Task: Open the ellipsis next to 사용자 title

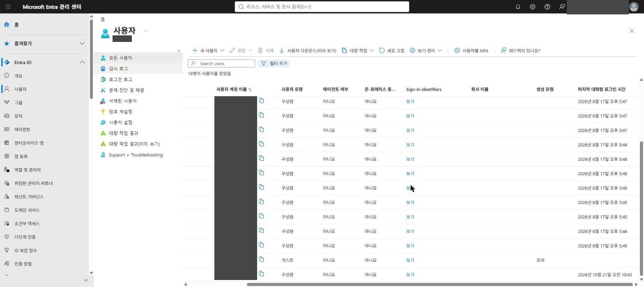Action: pos(146,30)
